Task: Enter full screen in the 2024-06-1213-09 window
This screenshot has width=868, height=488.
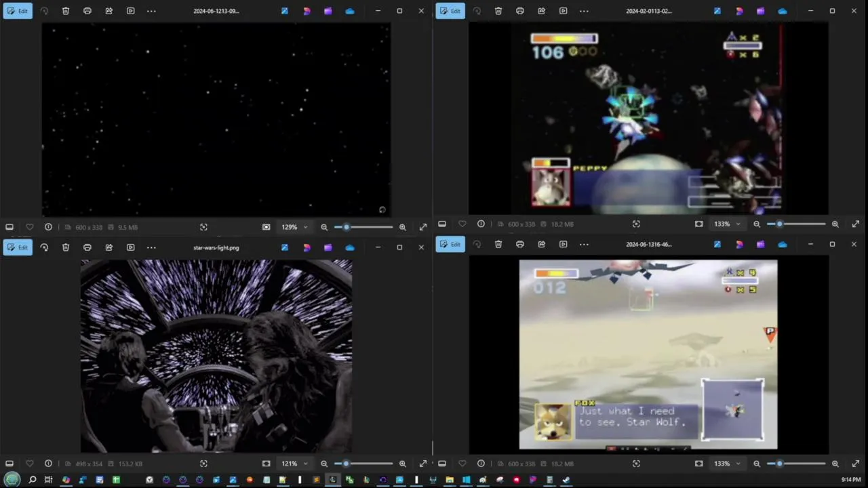Action: tap(423, 227)
